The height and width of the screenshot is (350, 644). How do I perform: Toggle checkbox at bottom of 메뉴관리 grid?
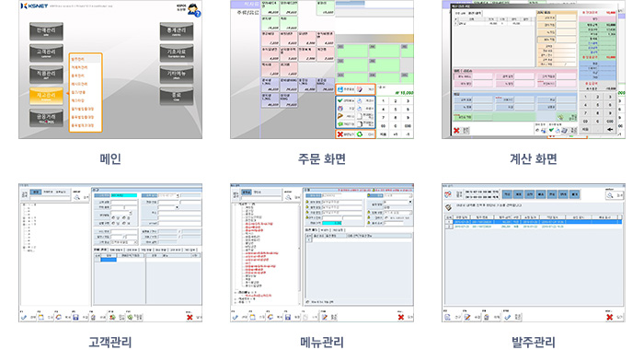click(x=308, y=302)
